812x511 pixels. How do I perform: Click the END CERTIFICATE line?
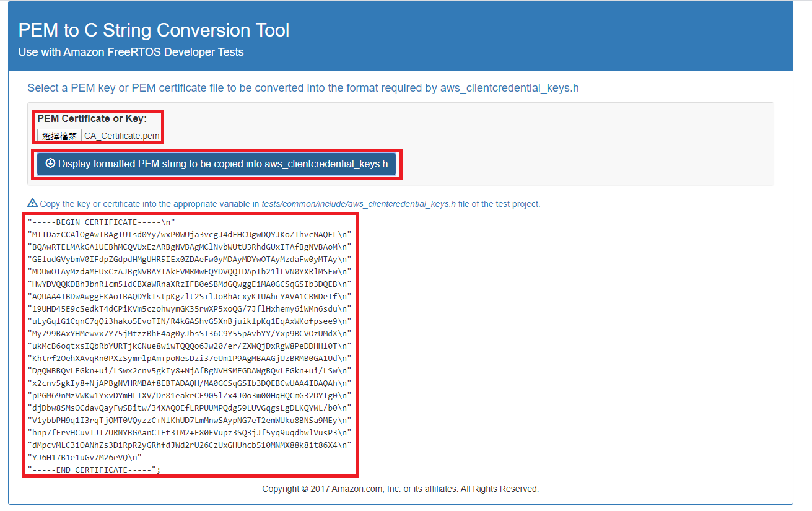coord(94,470)
